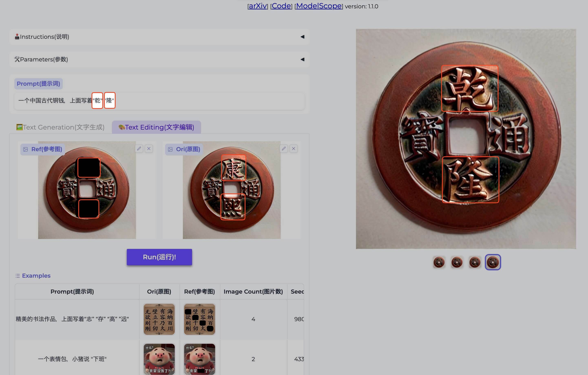The height and width of the screenshot is (375, 588).
Task: Open the Code repository link
Action: point(281,6)
